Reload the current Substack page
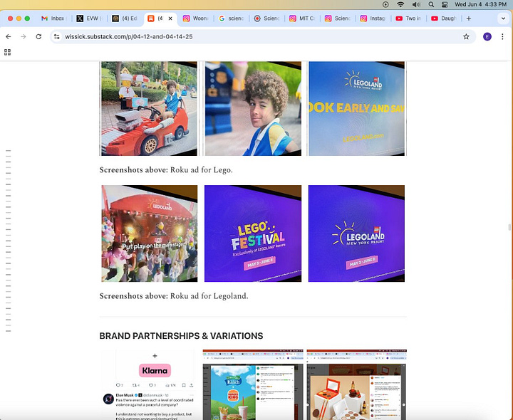This screenshot has width=513, height=420. pyautogui.click(x=38, y=36)
